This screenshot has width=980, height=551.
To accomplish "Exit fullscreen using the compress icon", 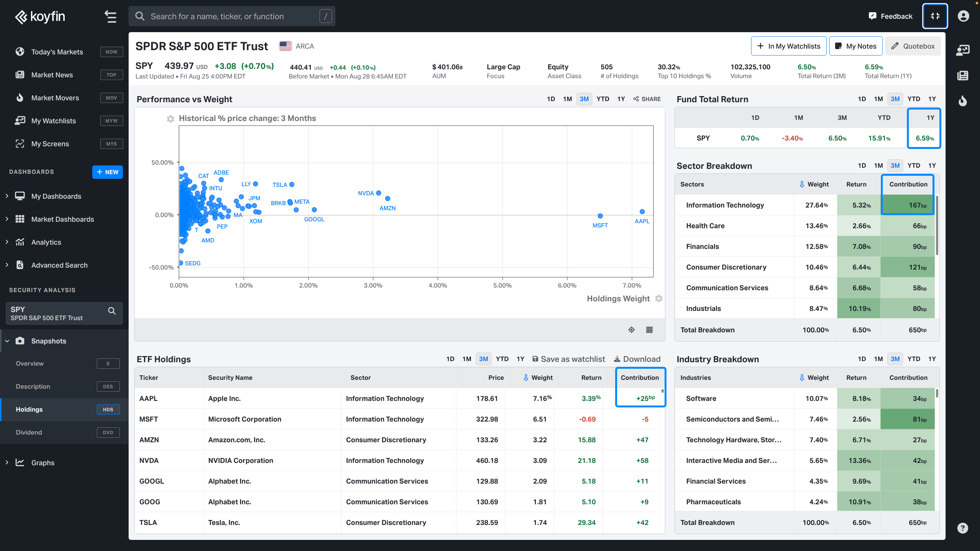I will point(935,16).
